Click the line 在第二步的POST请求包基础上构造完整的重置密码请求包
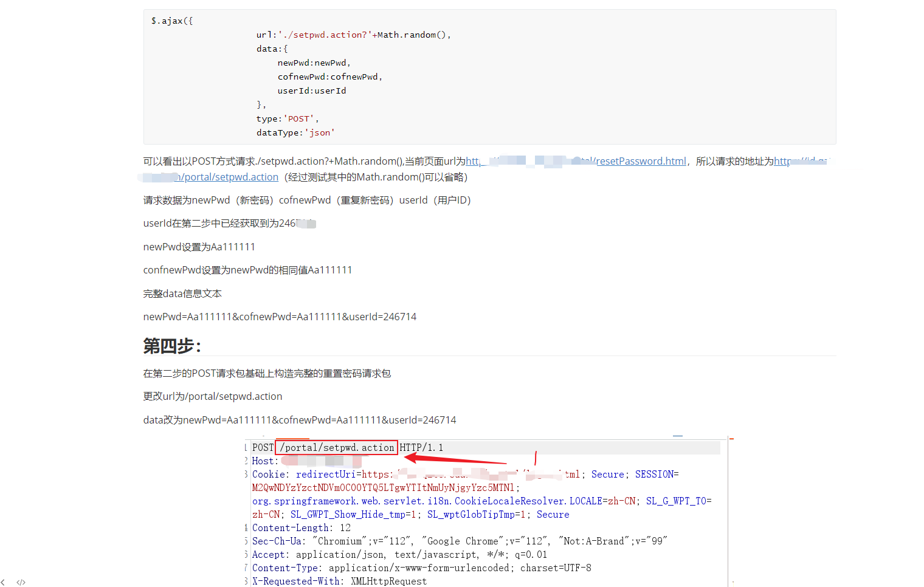Image resolution: width=924 pixels, height=587 pixels. 267,373
